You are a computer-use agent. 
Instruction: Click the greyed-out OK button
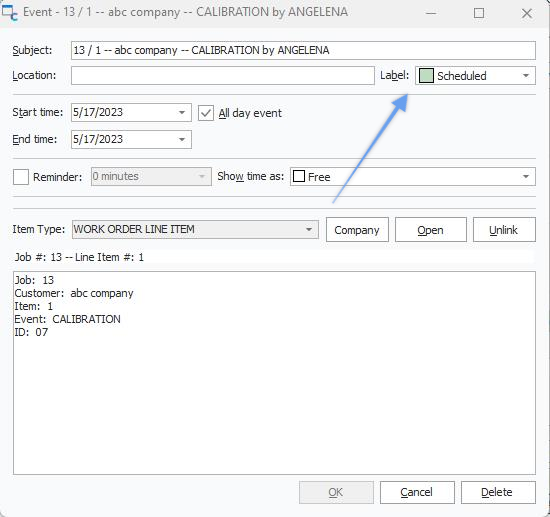click(x=336, y=492)
